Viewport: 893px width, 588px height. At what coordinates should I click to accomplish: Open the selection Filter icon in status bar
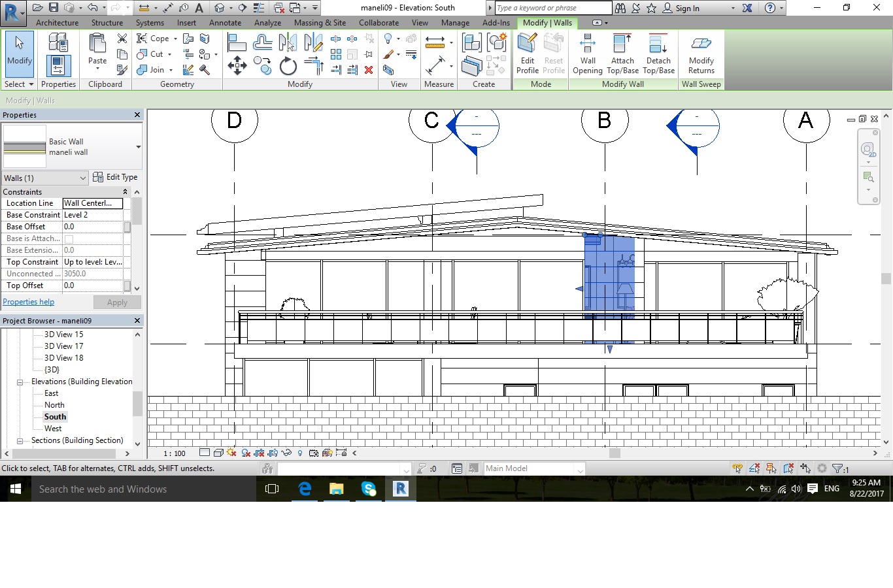click(837, 468)
